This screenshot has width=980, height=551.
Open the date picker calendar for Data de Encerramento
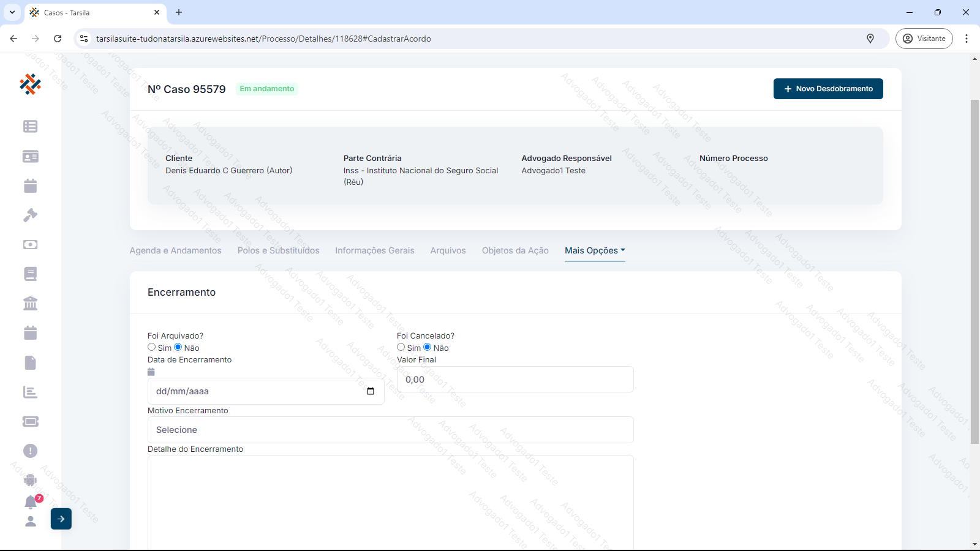[371, 391]
